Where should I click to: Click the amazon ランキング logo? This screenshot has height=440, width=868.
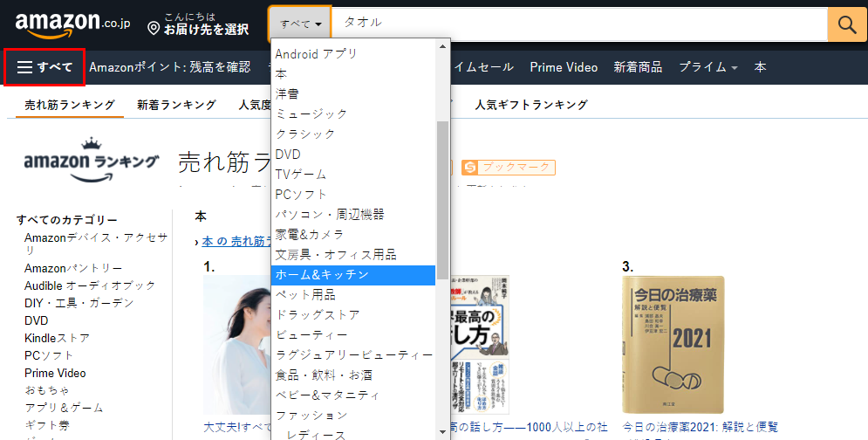click(x=92, y=160)
